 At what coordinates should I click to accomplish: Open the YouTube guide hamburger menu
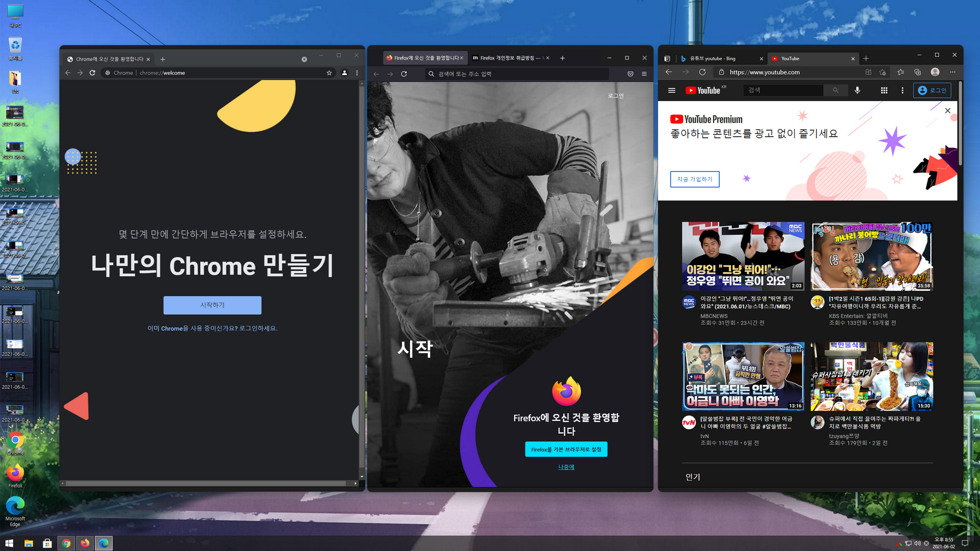pos(672,91)
